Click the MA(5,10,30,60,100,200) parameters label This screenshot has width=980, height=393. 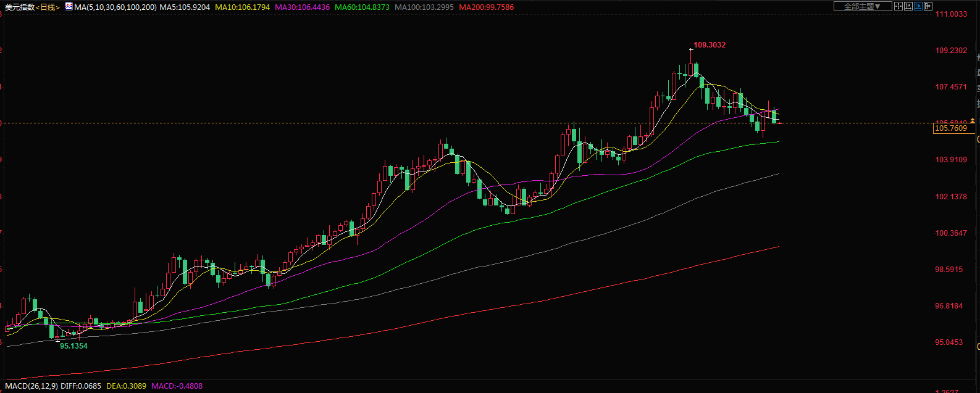(x=115, y=7)
